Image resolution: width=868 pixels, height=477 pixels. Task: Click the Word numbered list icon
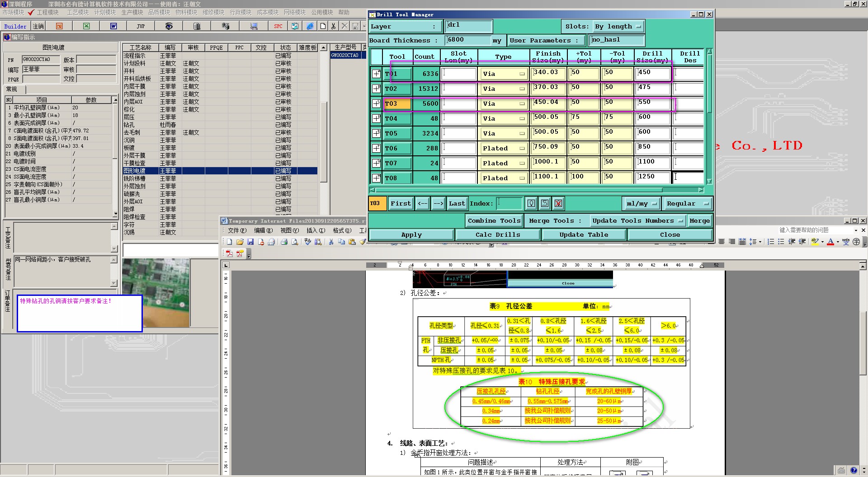point(771,242)
